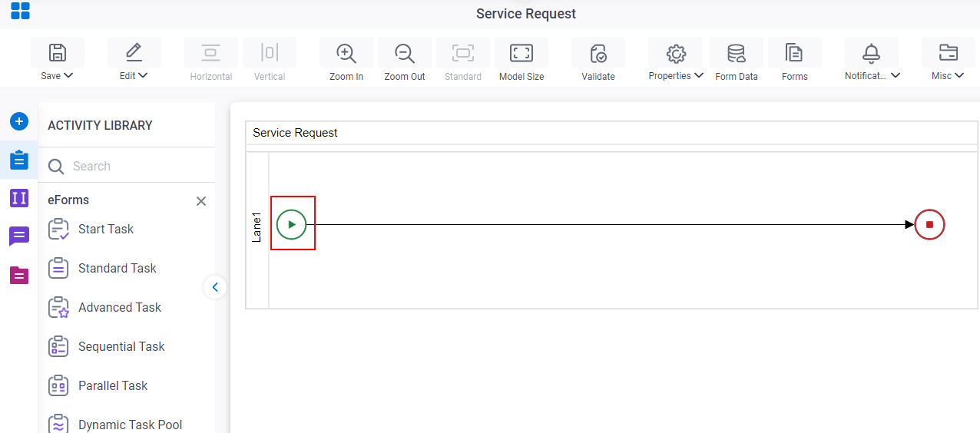
Task: Click the Standard zoom icon
Action: 462,52
